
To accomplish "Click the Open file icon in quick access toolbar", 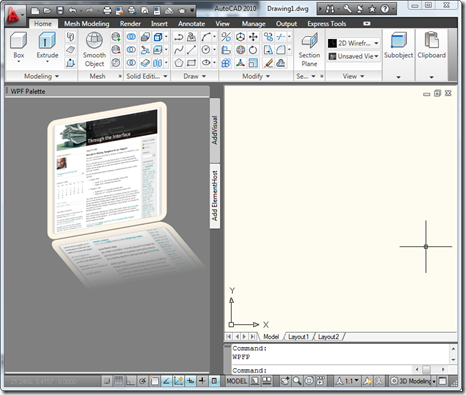I will pyautogui.click(x=47, y=11).
